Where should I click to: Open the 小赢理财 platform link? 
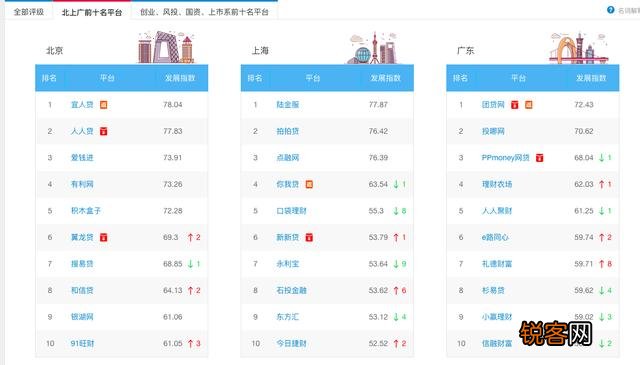(497, 317)
